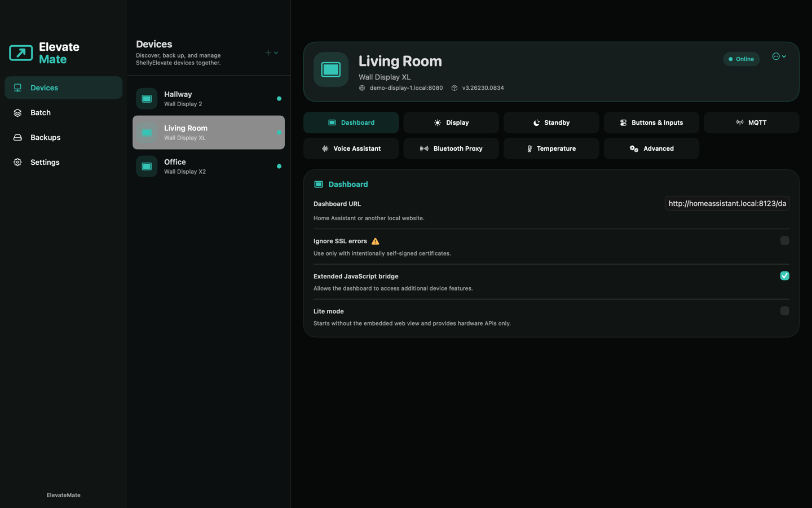Uncheck the Extended JavaScript bridge checkbox

(784, 275)
